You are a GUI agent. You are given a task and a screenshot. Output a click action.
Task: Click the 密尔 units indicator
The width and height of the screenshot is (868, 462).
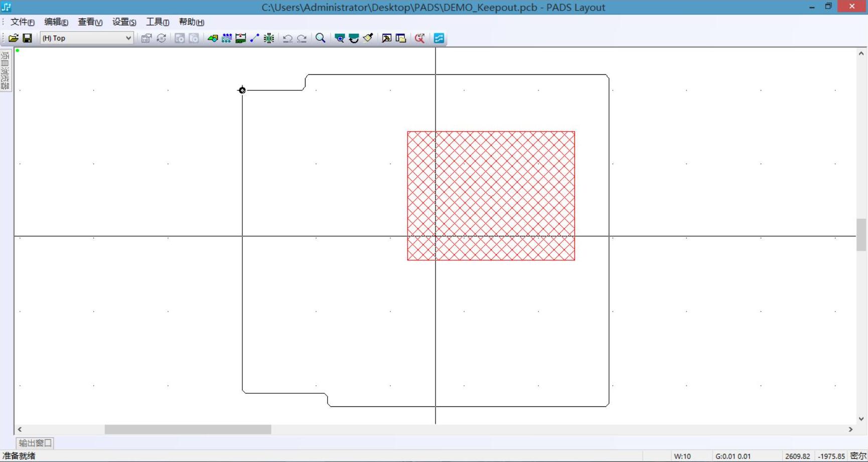858,456
